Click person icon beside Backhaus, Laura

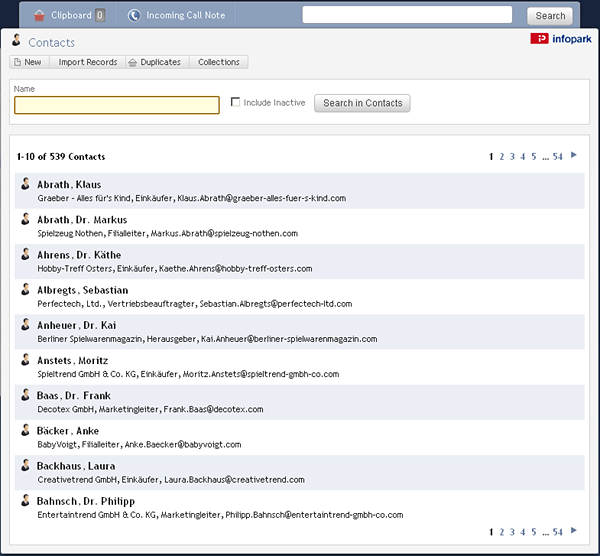pyautogui.click(x=25, y=465)
